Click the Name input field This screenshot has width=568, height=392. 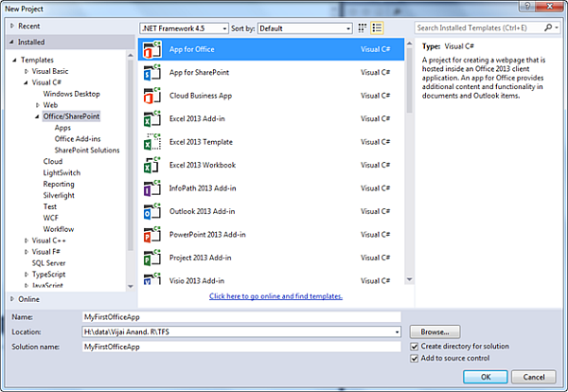coord(241,317)
